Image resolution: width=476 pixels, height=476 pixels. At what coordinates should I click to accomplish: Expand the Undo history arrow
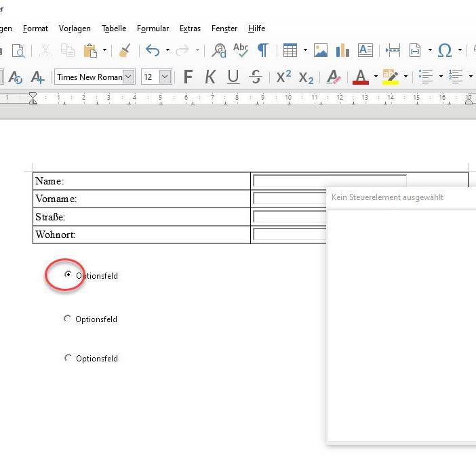click(x=167, y=49)
